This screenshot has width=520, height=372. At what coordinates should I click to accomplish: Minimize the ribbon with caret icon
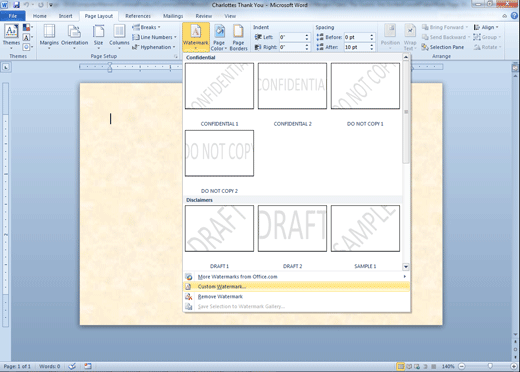pyautogui.click(x=505, y=16)
